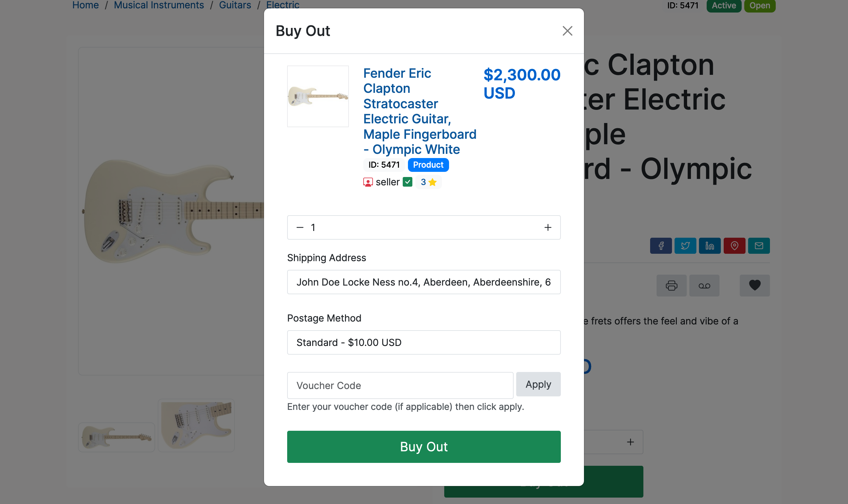This screenshot has width=848, height=504.
Task: Open the Postage Method dropdown
Action: tap(423, 342)
